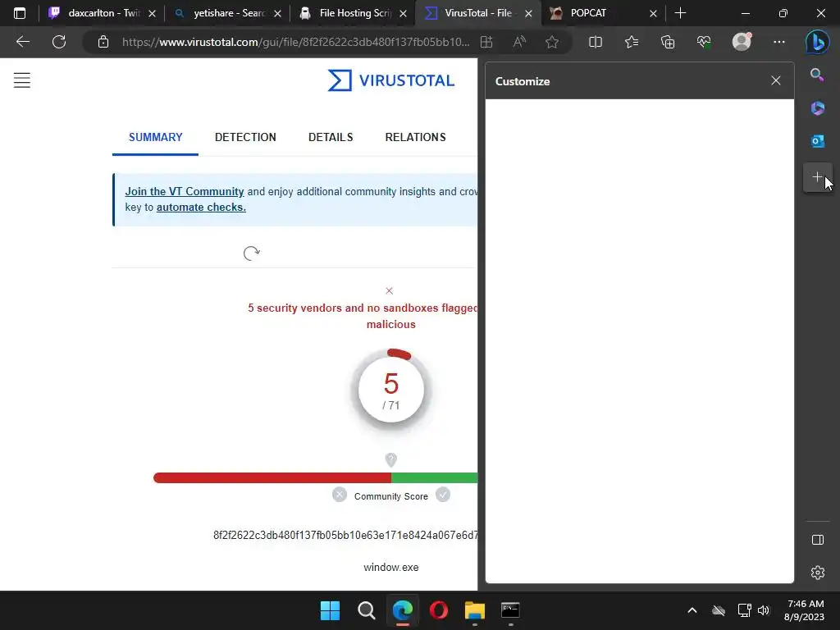This screenshot has height=630, width=840.
Task: Open File Explorer from taskbar
Action: point(475,610)
